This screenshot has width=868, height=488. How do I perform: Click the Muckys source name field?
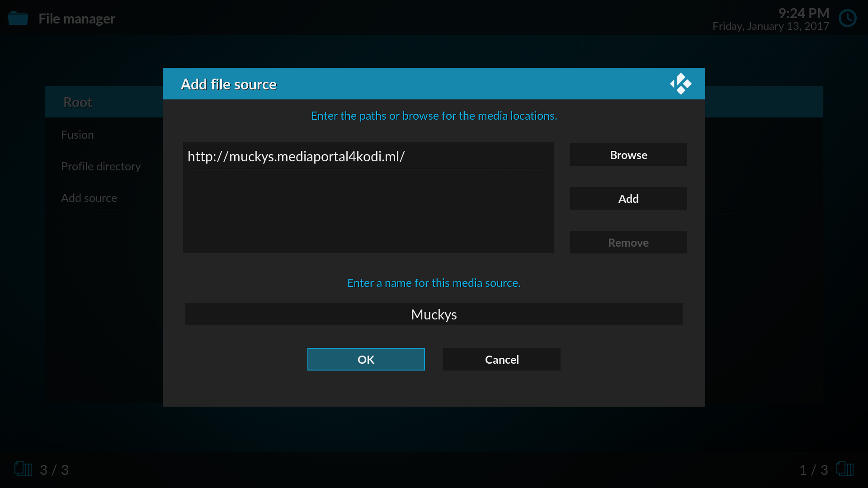434,314
